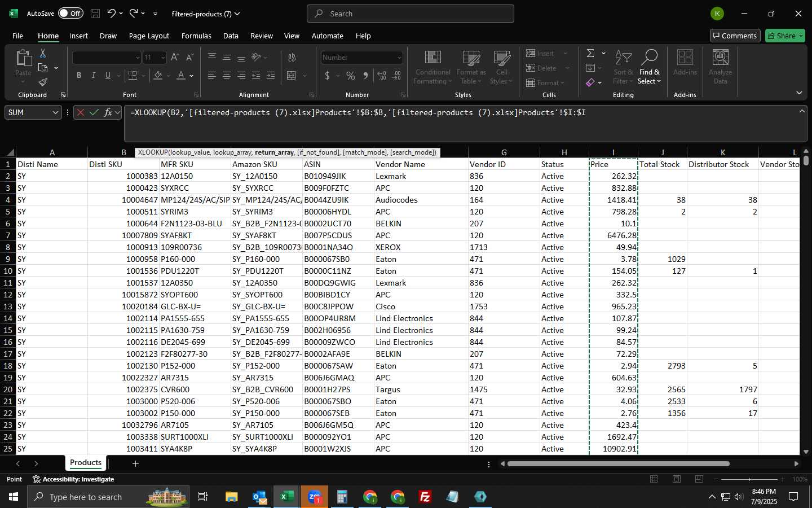Click Increase Decimal icon
Viewport: 812px width, 508px height.
pyautogui.click(x=382, y=76)
